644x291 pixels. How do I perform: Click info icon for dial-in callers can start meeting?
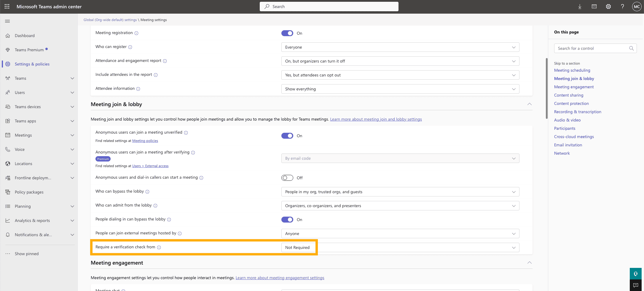(x=201, y=178)
